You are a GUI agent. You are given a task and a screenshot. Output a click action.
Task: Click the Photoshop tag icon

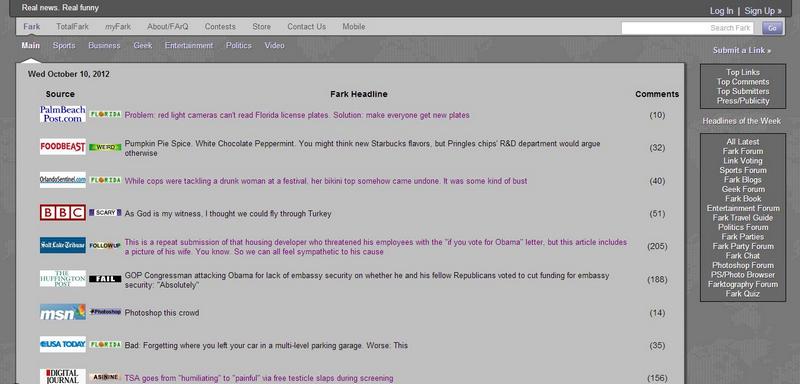(x=105, y=312)
